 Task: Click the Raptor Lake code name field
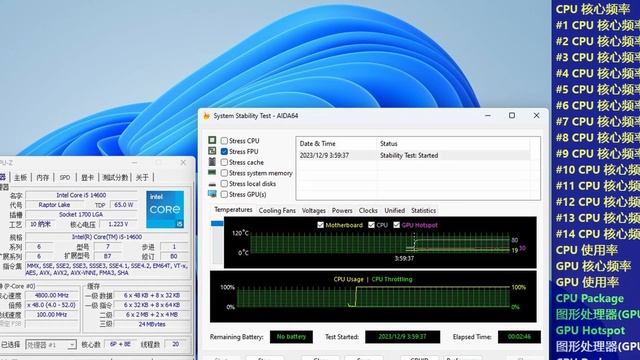[x=54, y=205]
